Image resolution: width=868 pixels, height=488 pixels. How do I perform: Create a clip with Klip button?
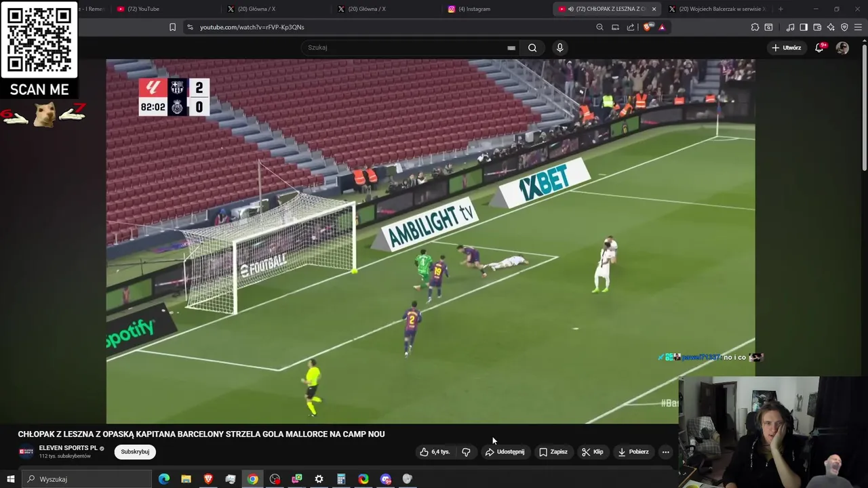[592, 451]
